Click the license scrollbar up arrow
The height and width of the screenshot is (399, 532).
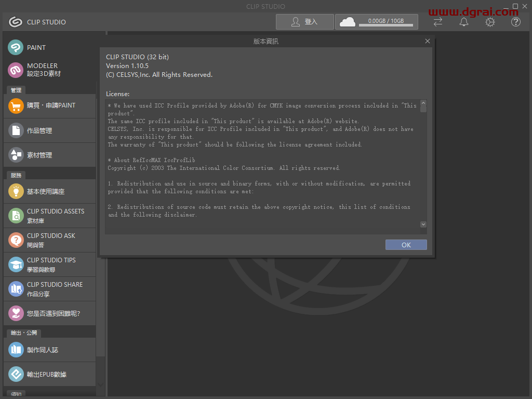click(x=423, y=103)
